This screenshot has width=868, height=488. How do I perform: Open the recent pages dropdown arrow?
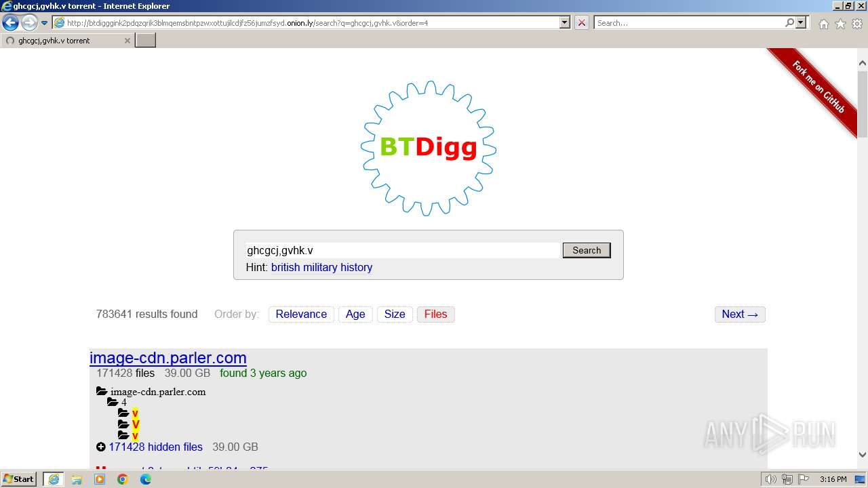(x=44, y=23)
